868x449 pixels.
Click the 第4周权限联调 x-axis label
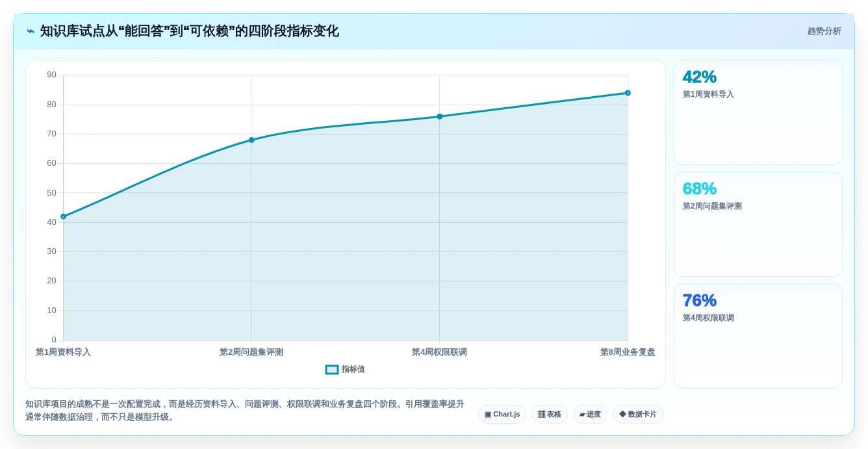[439, 352]
